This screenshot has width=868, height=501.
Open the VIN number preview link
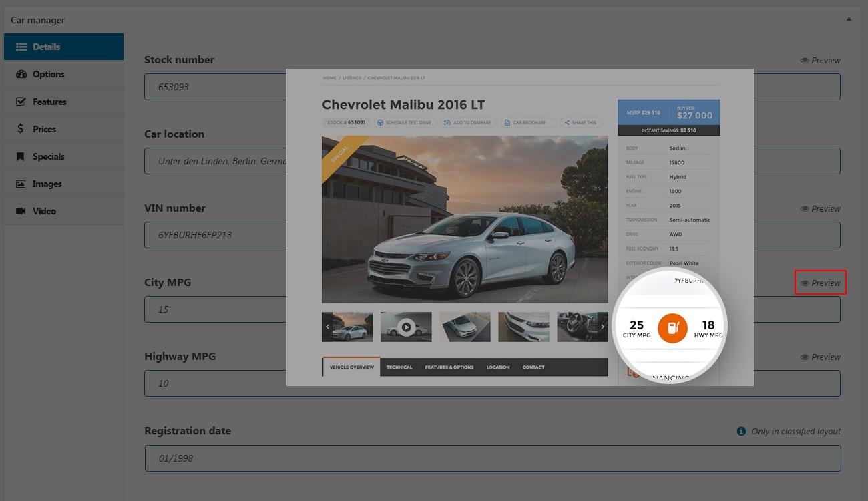(820, 208)
